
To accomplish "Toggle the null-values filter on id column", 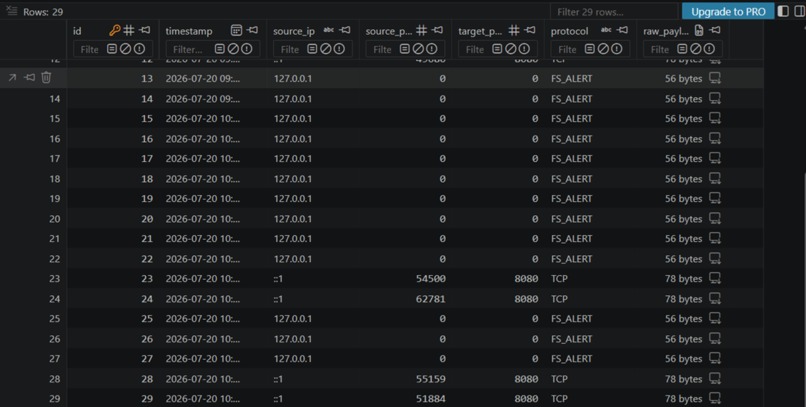I will pyautogui.click(x=125, y=49).
